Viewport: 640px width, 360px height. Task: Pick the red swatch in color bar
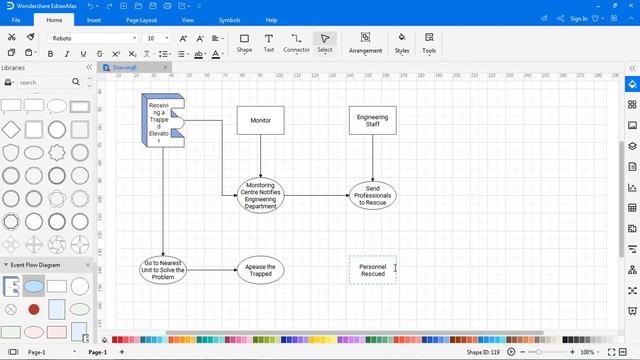(115, 340)
